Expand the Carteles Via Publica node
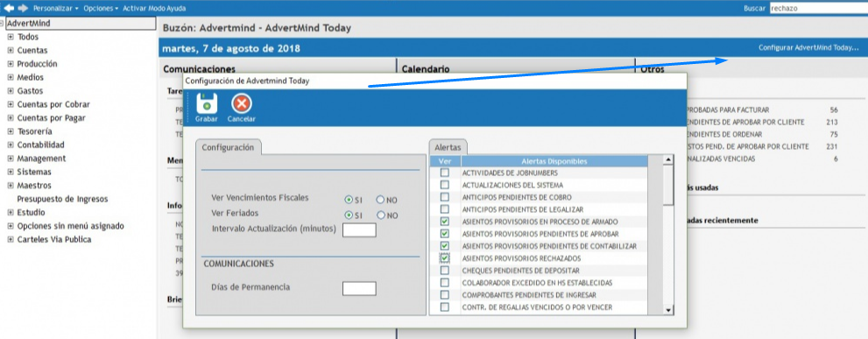868x339 pixels. tap(10, 239)
